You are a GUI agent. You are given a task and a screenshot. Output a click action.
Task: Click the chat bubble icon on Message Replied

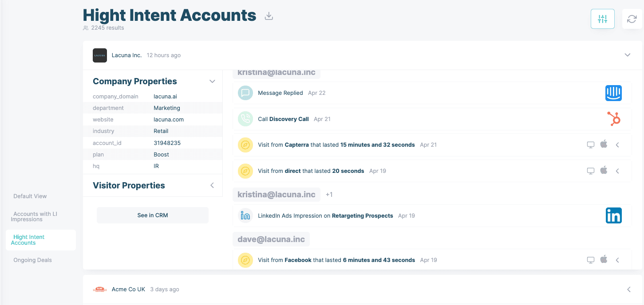click(x=245, y=93)
